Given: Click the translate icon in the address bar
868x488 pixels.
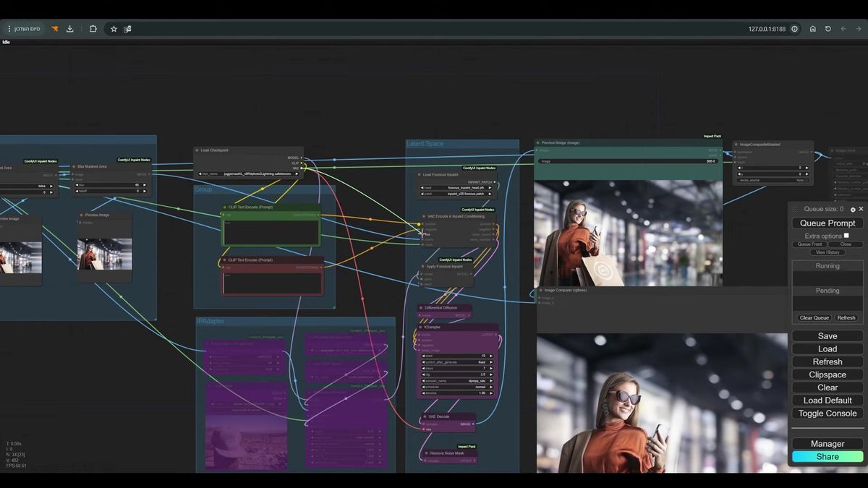Looking at the screenshot, I should point(127,29).
